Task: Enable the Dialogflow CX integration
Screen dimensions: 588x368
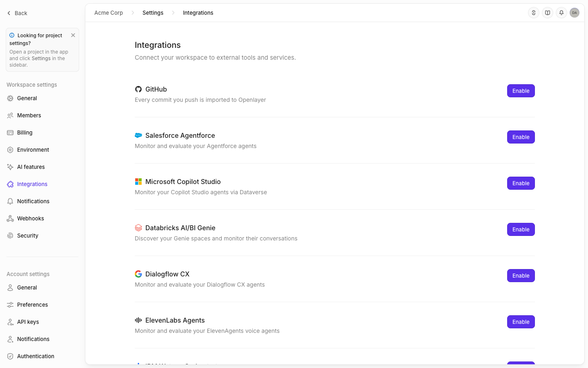Action: click(x=521, y=276)
